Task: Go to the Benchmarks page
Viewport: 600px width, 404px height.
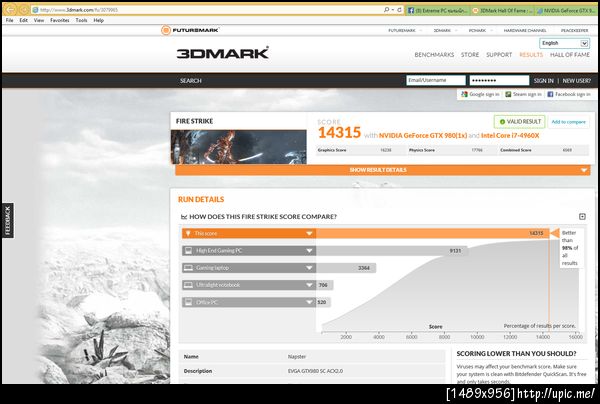Action: tap(434, 55)
